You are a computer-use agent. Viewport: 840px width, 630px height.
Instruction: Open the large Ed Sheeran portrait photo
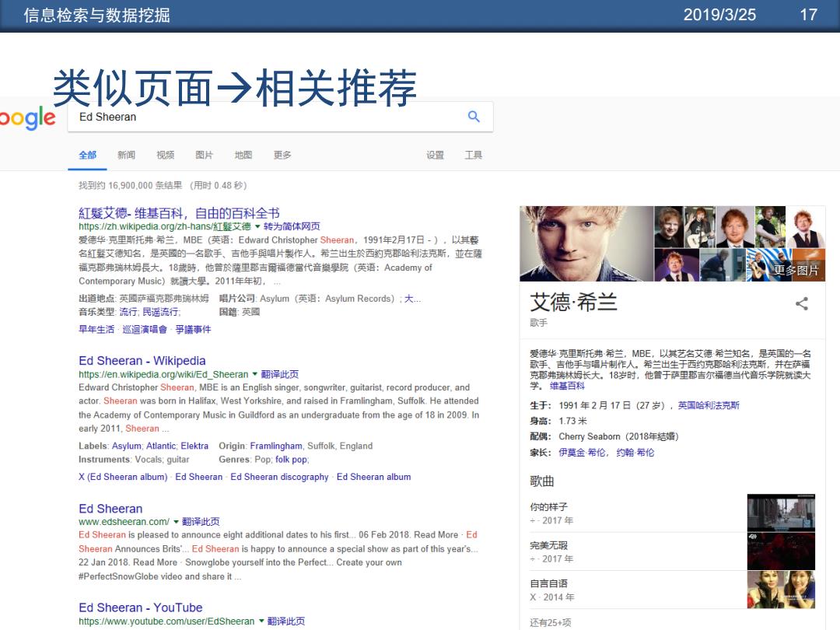pos(586,243)
